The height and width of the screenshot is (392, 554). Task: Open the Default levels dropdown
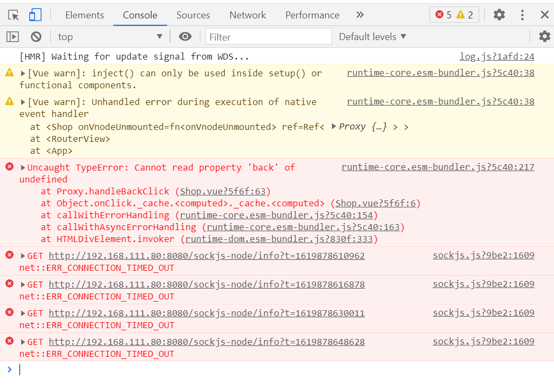373,37
